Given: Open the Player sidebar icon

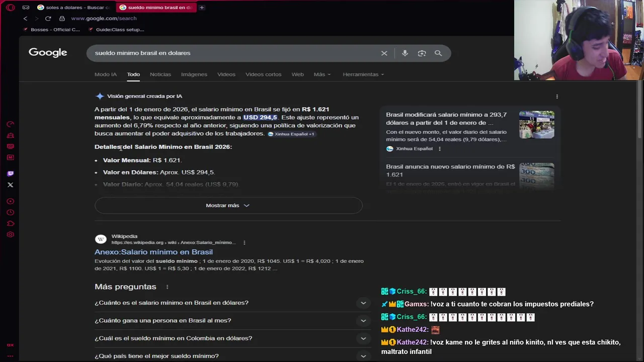Looking at the screenshot, I should (10, 201).
